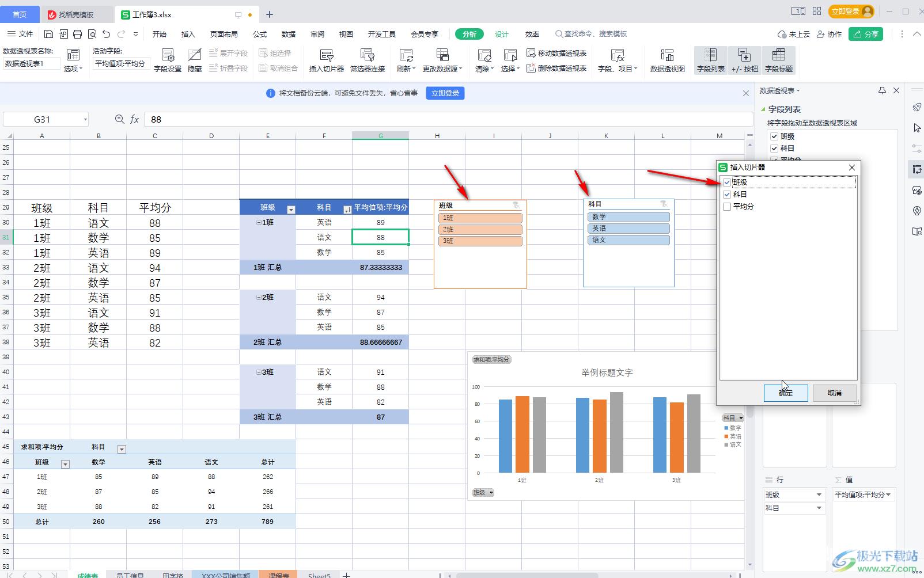
Task: Switch to the 设计 (Design) tab
Action: tap(502, 34)
